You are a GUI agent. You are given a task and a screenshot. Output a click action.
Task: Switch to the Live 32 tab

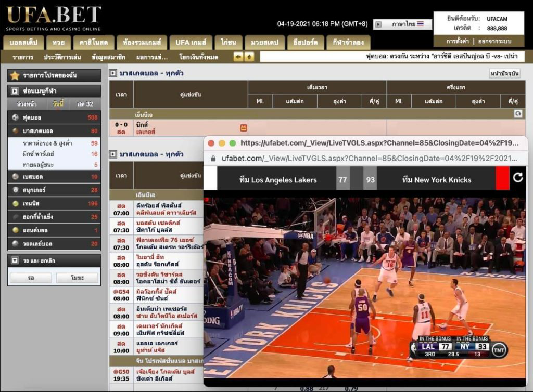[85, 104]
